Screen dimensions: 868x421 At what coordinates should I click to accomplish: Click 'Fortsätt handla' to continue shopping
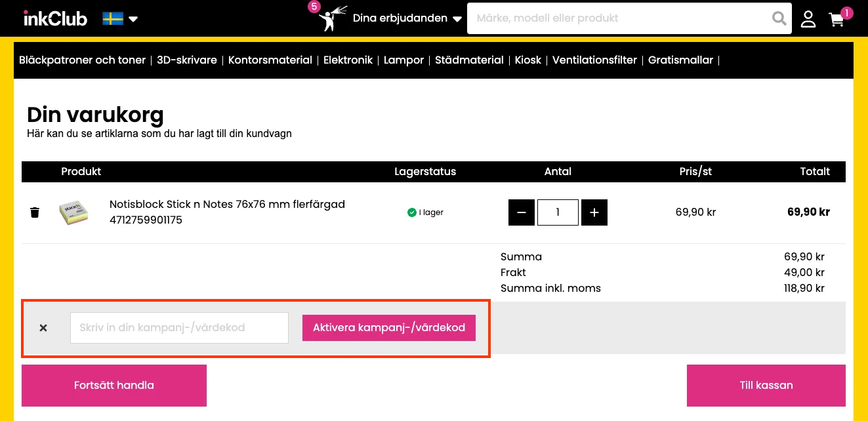pyautogui.click(x=114, y=385)
